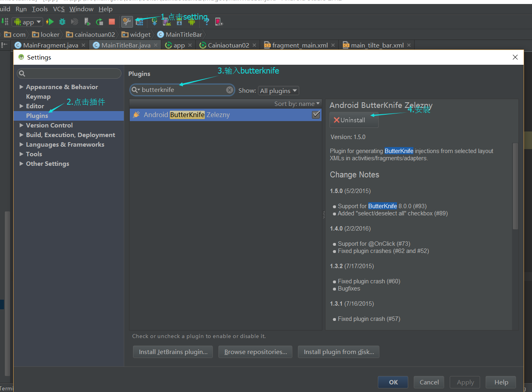The height and width of the screenshot is (392, 532).
Task: Switch to the MainFragment.java tab
Action: pyautogui.click(x=50, y=45)
